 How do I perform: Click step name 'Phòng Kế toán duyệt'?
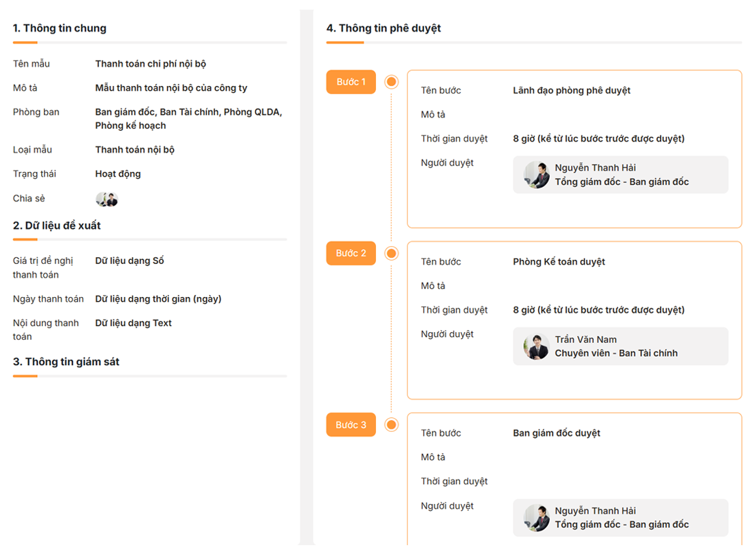559,262
